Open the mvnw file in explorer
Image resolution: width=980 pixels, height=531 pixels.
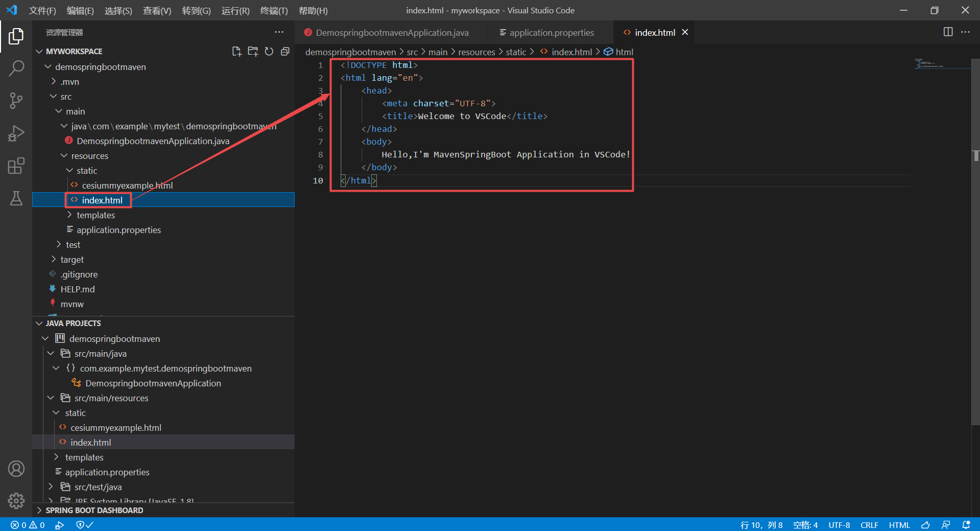pyautogui.click(x=72, y=304)
